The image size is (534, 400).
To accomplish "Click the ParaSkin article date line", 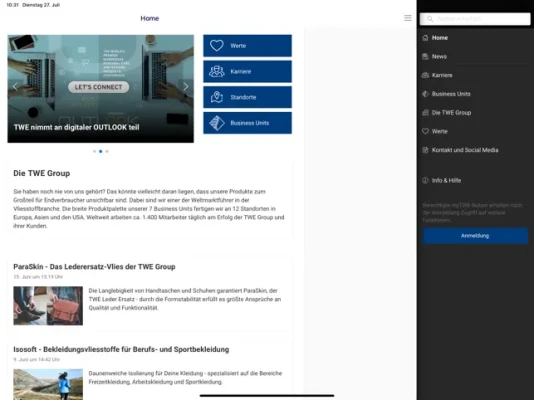I will pos(38,277).
